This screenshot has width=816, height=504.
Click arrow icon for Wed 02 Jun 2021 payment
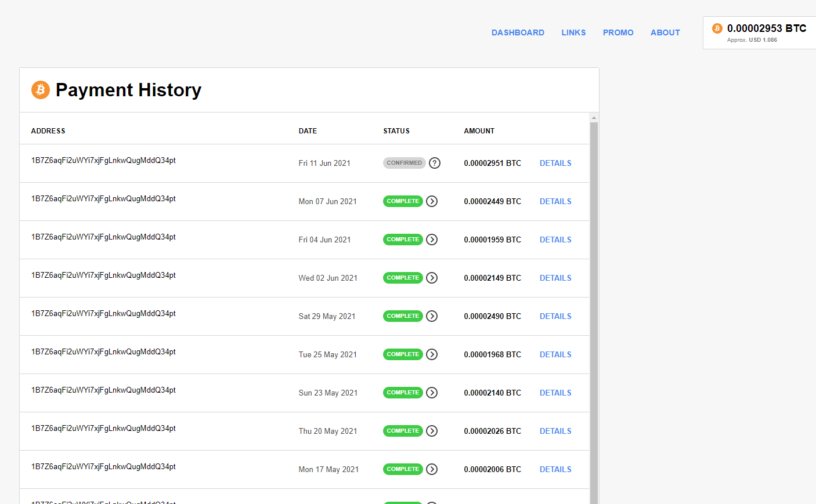[432, 278]
